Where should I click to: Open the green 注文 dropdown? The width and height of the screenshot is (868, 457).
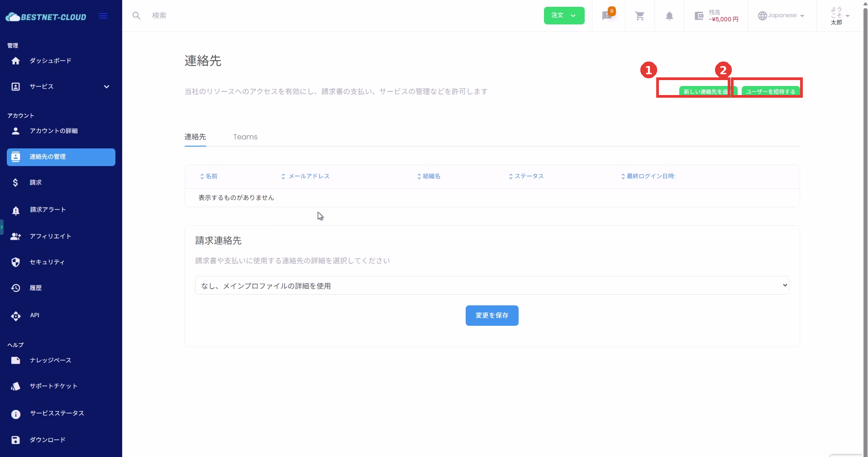[x=564, y=15]
